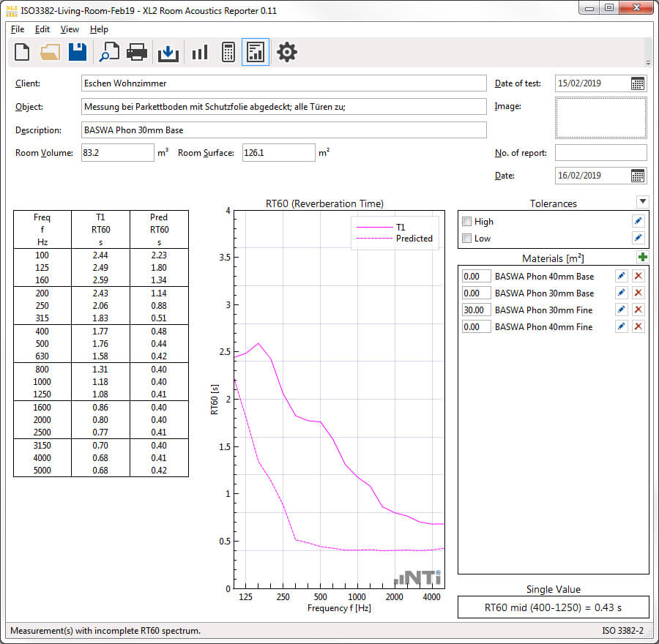Open the report Date calendar picker
Screen dimensions: 659x644
coord(638,176)
